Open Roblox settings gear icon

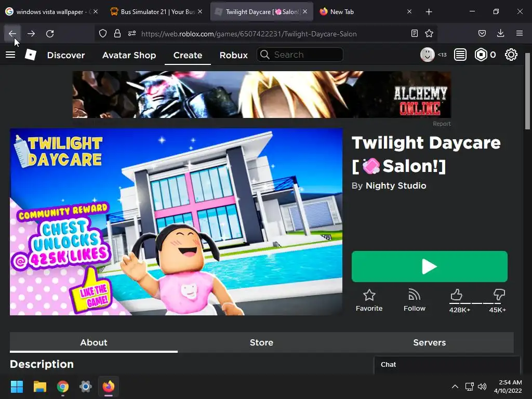[x=511, y=55]
